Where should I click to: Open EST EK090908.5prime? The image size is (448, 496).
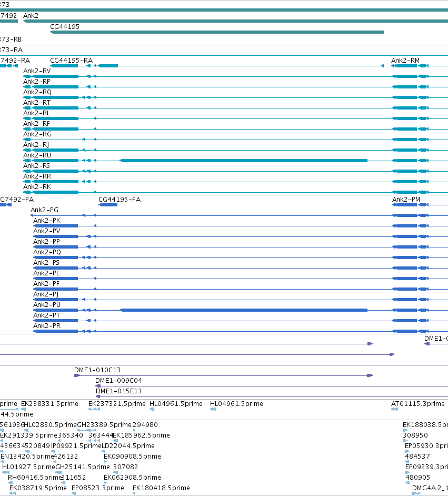(133, 457)
